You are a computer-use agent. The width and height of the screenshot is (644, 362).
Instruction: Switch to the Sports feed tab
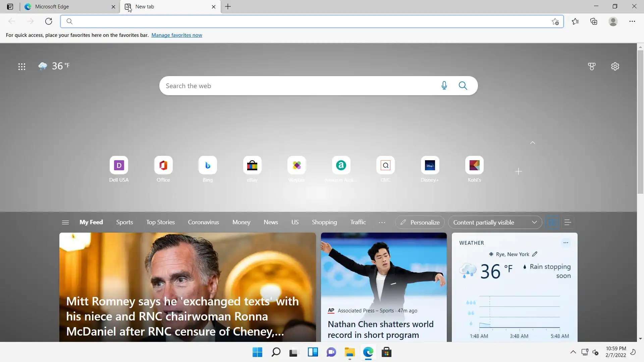[124, 222]
